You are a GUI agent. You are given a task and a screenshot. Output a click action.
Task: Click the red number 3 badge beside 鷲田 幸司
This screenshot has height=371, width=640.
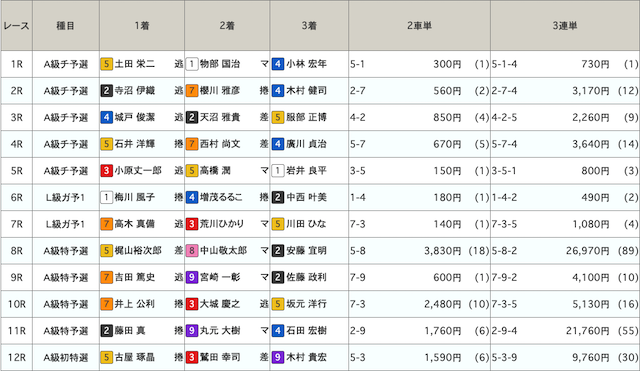[192, 358]
